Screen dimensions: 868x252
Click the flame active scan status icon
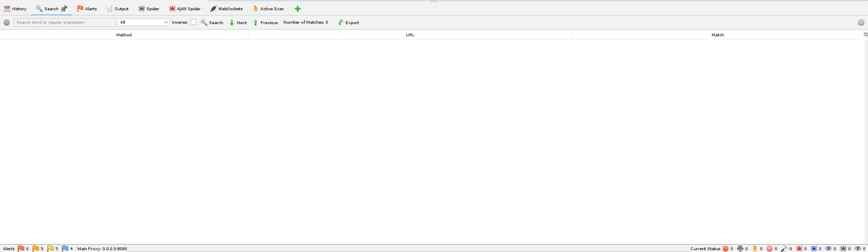click(x=755, y=248)
